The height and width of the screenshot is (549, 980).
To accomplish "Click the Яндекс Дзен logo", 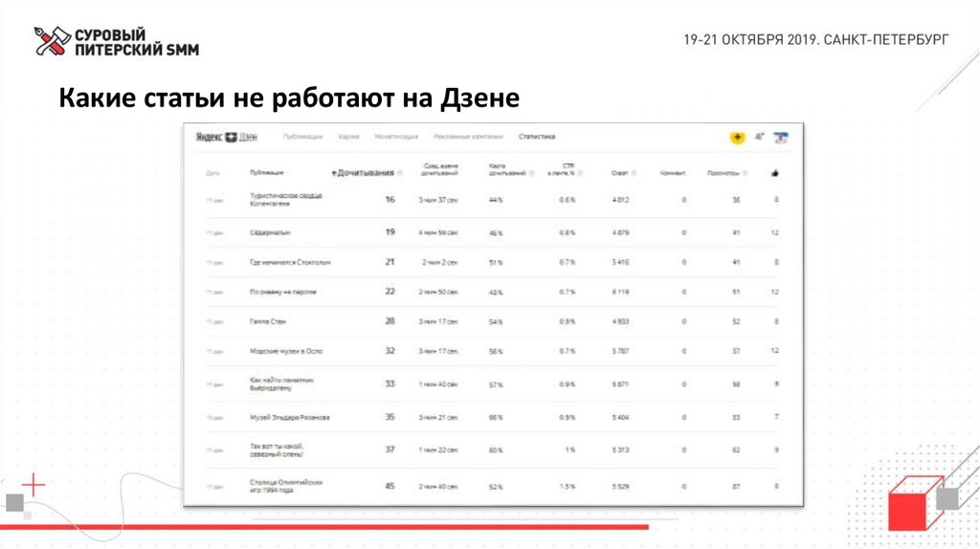I will (x=226, y=137).
